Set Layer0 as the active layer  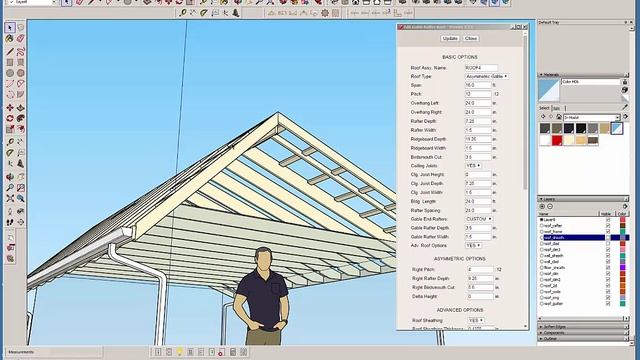pyautogui.click(x=542, y=220)
